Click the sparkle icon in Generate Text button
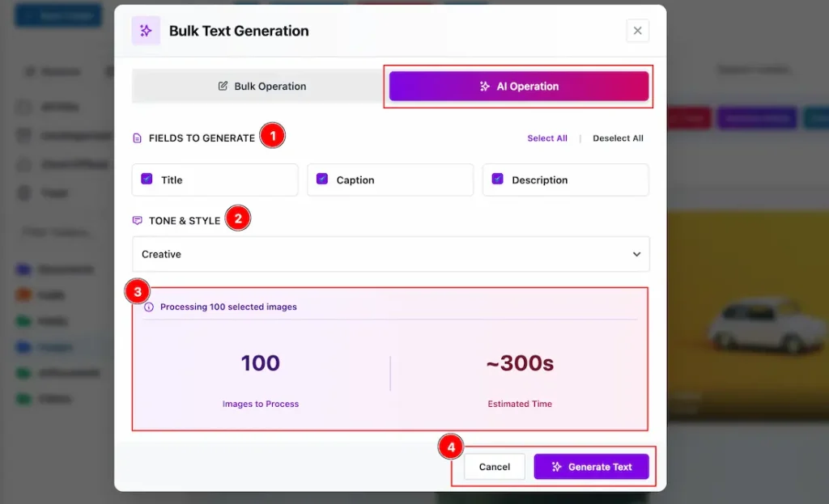 tap(556, 467)
